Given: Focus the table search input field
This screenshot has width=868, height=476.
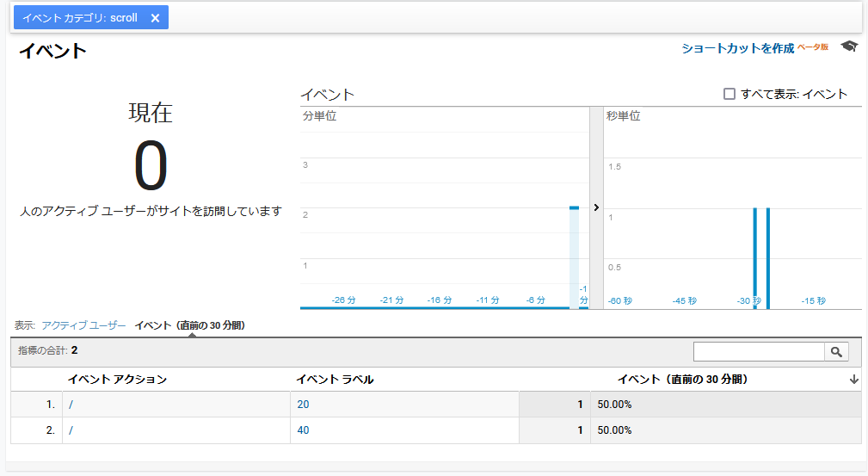Looking at the screenshot, I should point(759,352).
